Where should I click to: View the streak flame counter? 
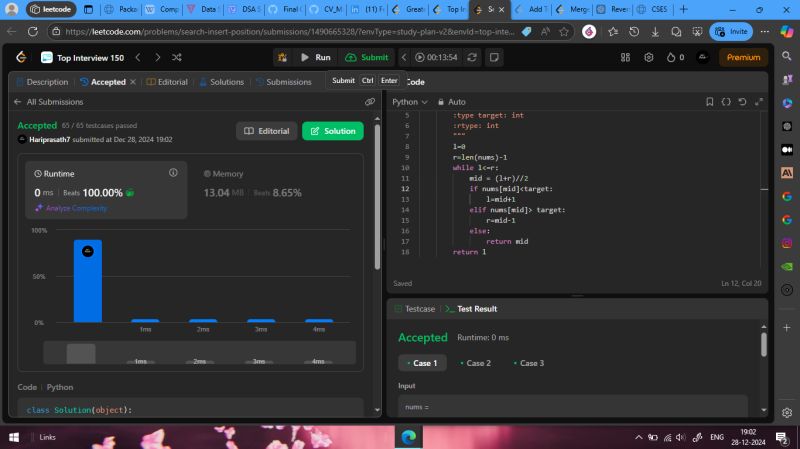676,58
